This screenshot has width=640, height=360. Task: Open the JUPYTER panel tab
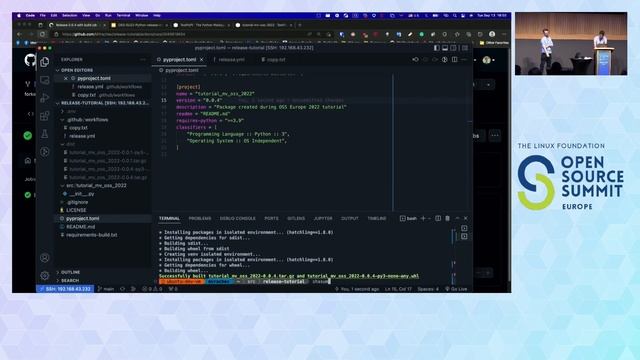(323, 218)
